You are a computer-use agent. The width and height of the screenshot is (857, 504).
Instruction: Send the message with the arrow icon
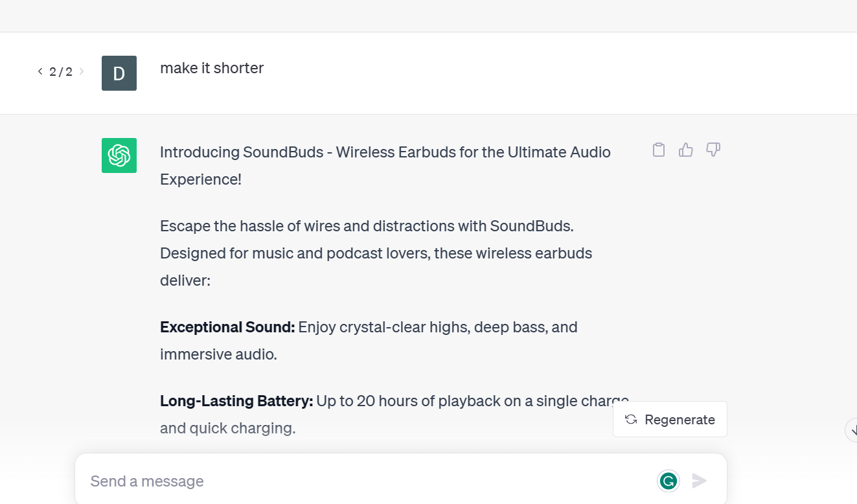click(x=699, y=481)
